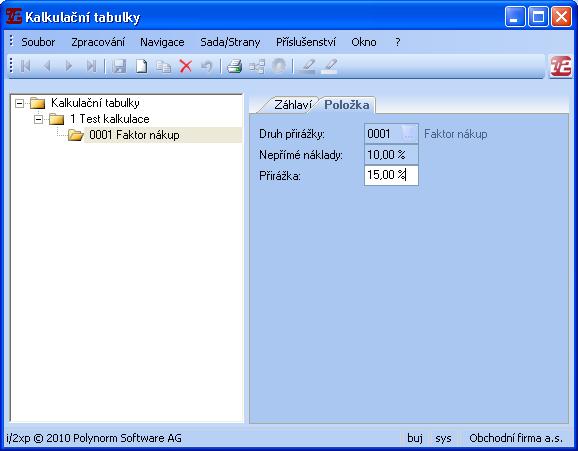The height and width of the screenshot is (451, 578).
Task: Click the red X delete record icon
Action: pos(185,66)
